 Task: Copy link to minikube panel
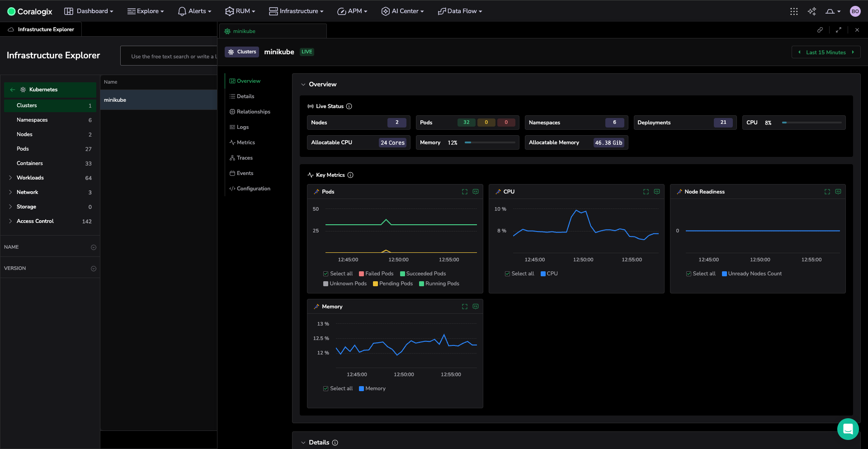[x=820, y=30]
